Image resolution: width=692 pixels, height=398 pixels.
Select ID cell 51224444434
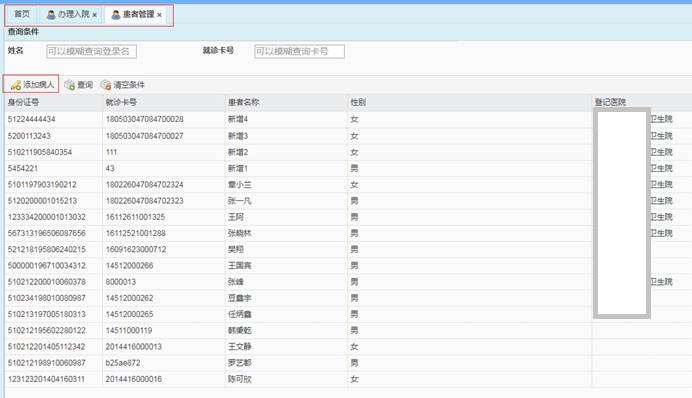coord(31,119)
